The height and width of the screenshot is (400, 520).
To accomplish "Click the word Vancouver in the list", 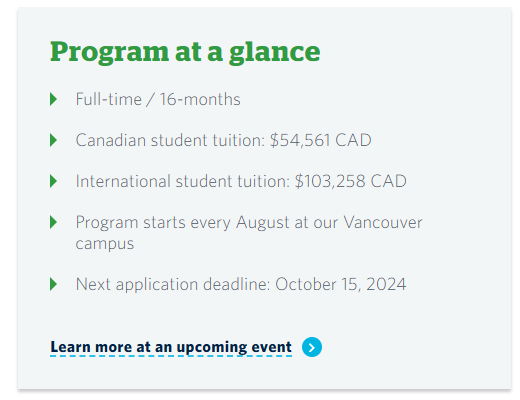I will pos(383,222).
